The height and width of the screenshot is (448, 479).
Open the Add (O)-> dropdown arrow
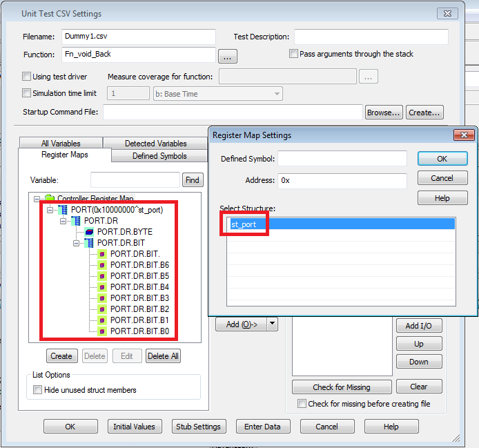[x=273, y=324]
